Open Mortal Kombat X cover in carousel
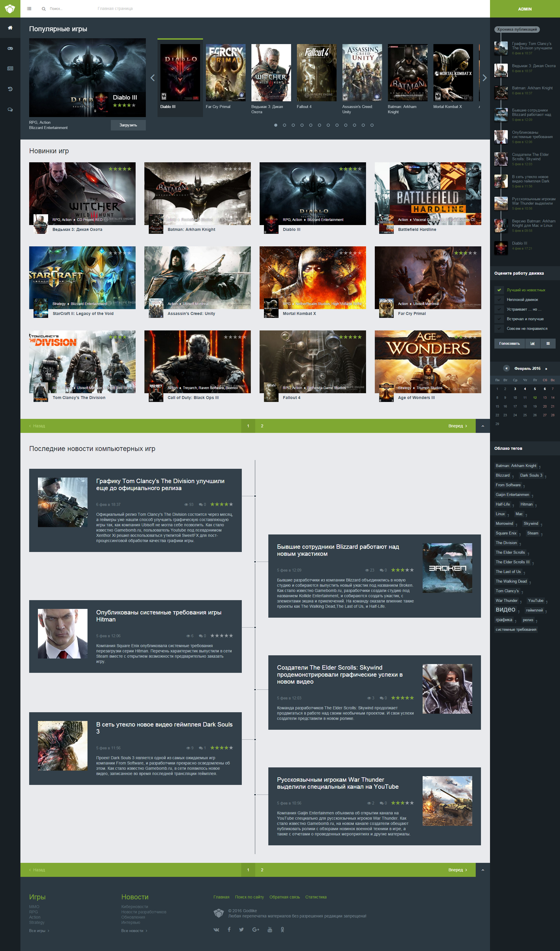The height and width of the screenshot is (951, 560). point(453,72)
